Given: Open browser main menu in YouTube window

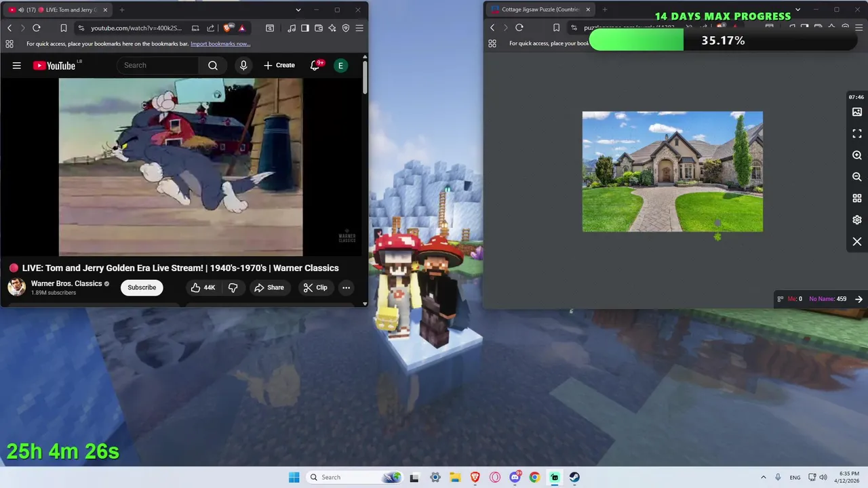Looking at the screenshot, I should [359, 28].
